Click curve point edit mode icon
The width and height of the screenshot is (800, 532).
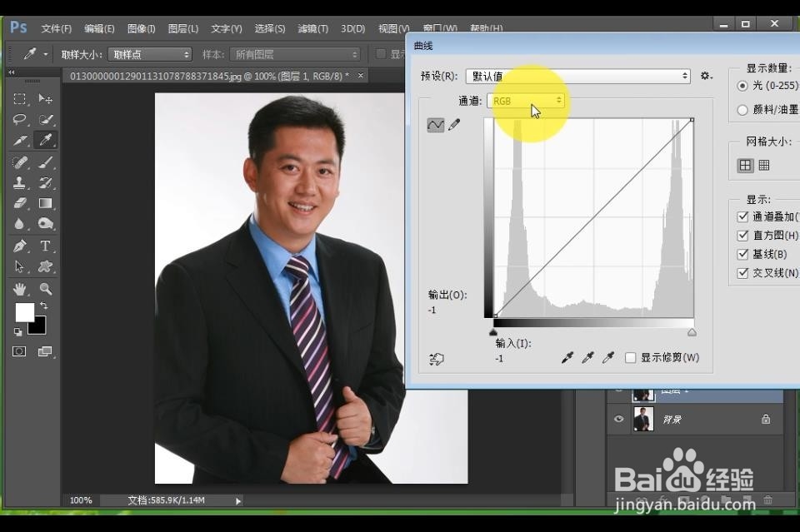435,125
